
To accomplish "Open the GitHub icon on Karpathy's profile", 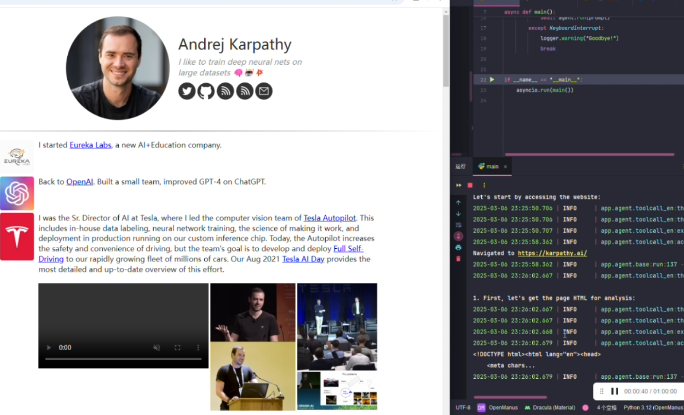I will point(206,91).
